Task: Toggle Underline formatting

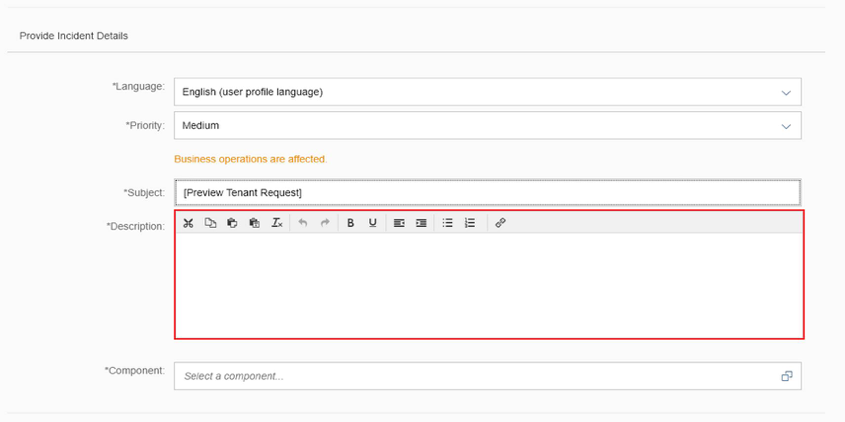Action: pyautogui.click(x=372, y=223)
